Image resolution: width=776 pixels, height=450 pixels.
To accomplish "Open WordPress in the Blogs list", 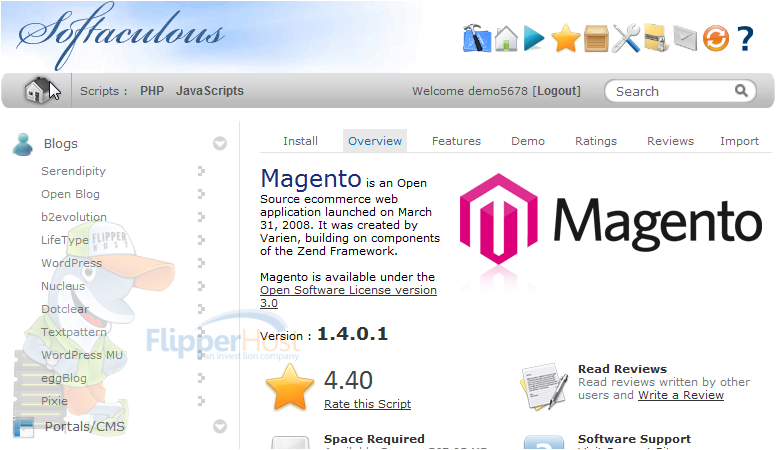I will (71, 263).
